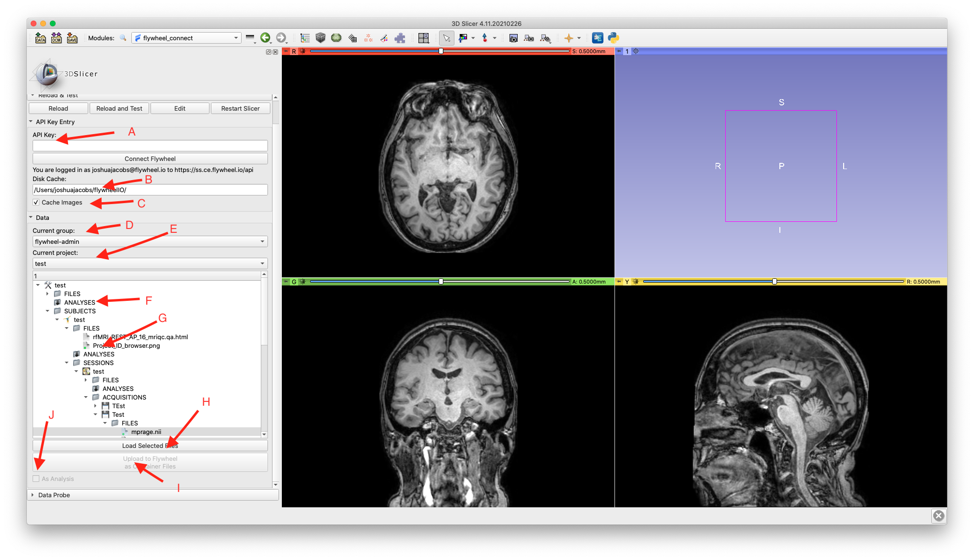This screenshot has height=560, width=974.
Task: Open the Extensions puzzle piece icon
Action: pyautogui.click(x=400, y=38)
